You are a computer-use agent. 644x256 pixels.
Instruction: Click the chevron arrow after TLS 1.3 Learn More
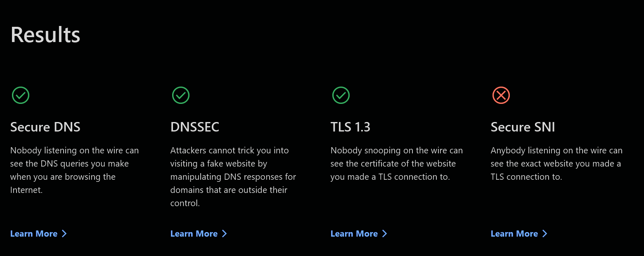384,234
